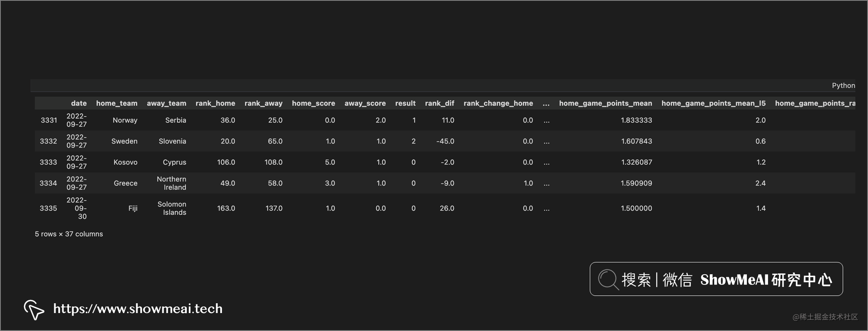The height and width of the screenshot is (331, 868).
Task: Select the Sweden home team cell
Action: point(124,141)
